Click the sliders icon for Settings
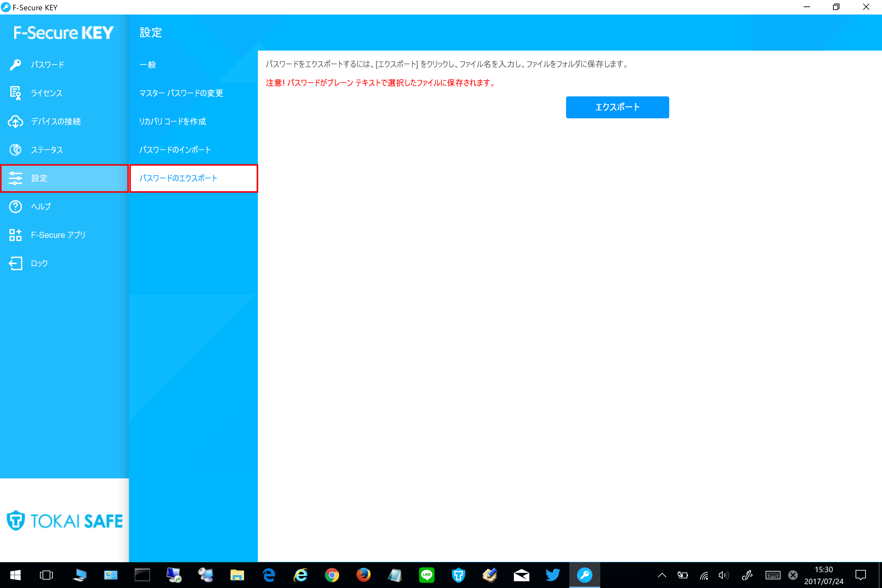The image size is (882, 588). [x=15, y=178]
